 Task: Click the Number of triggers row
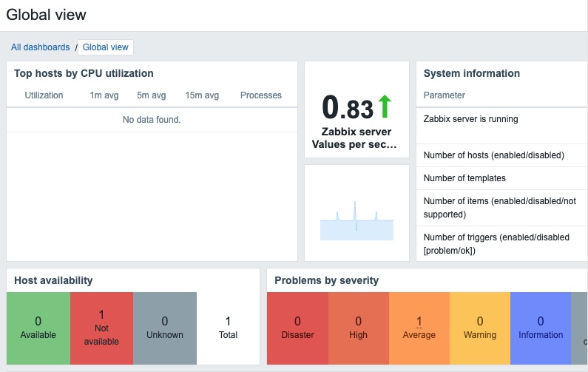[x=502, y=244]
